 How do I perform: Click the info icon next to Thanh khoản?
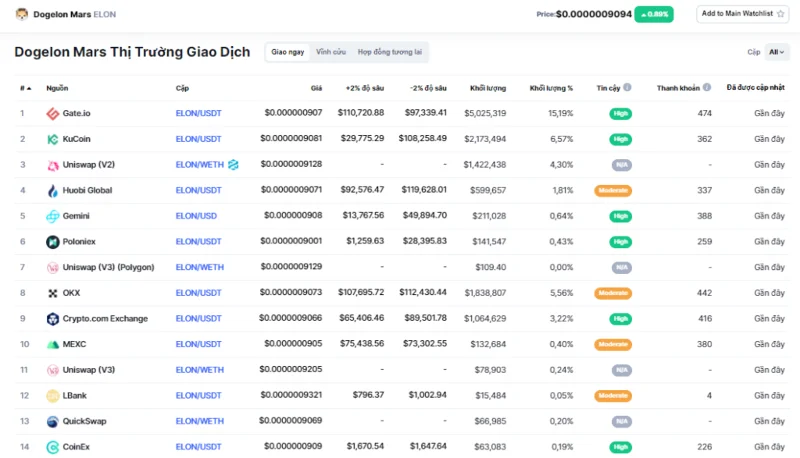707,87
